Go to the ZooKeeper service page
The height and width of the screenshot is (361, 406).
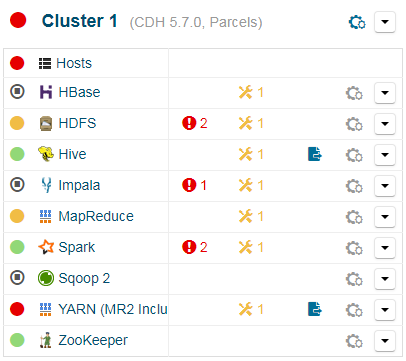point(93,340)
